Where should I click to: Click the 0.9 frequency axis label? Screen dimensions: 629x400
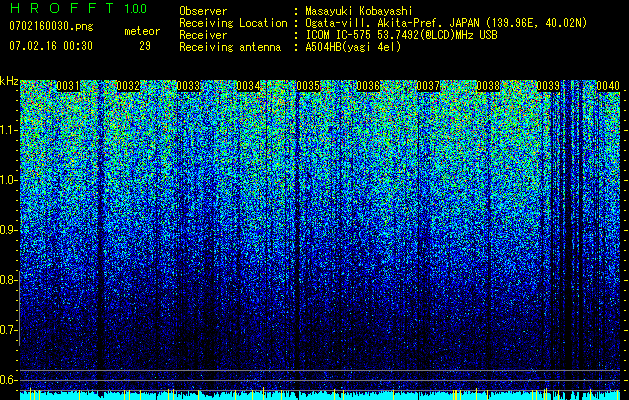[x=8, y=230]
